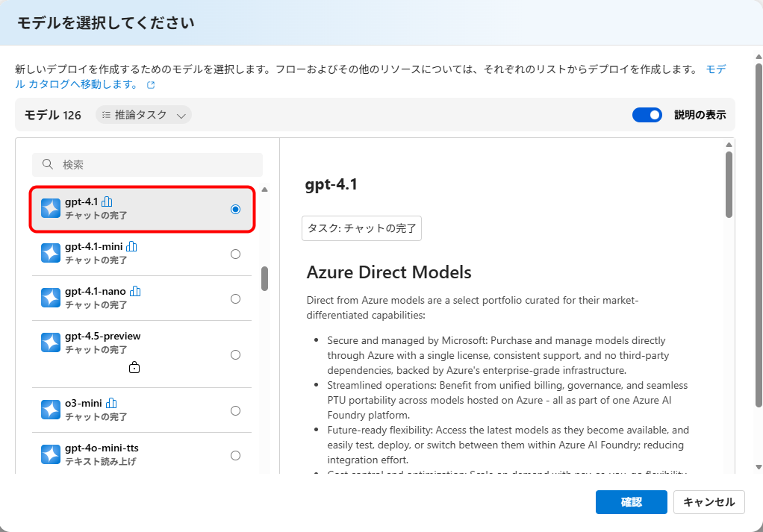Toggle the 説明の表示 switch off
The width and height of the screenshot is (763, 532).
point(647,115)
